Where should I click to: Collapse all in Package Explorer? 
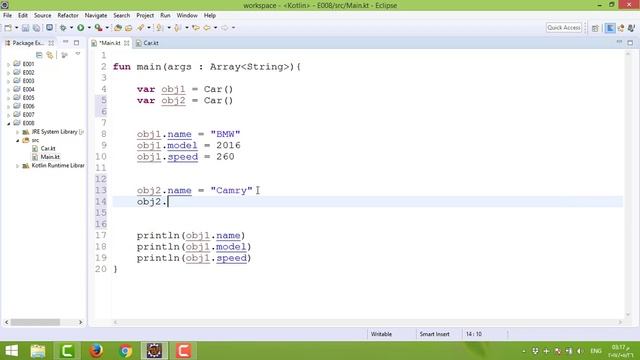tap(39, 55)
